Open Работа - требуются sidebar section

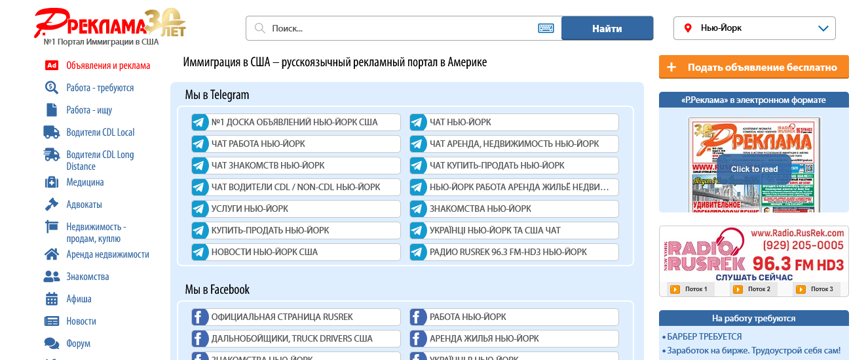[x=100, y=88]
